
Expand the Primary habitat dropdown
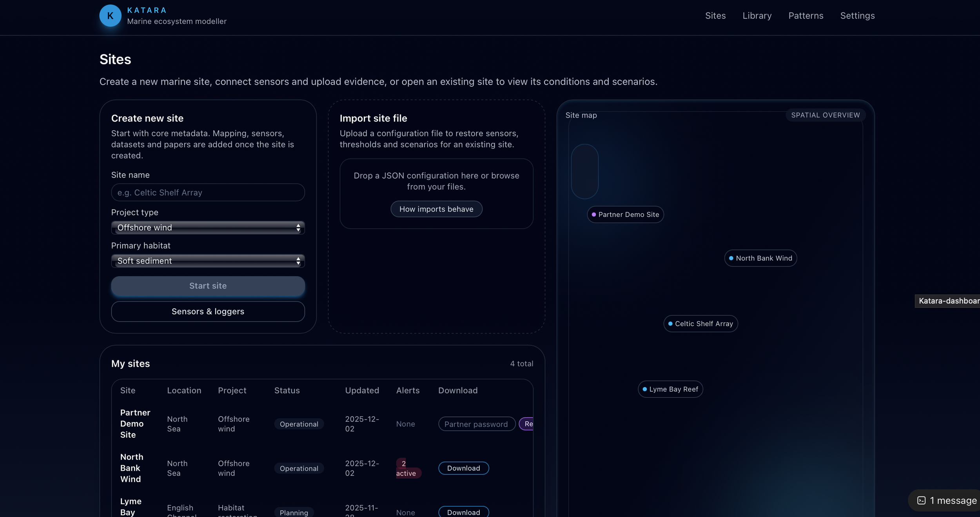pos(208,261)
